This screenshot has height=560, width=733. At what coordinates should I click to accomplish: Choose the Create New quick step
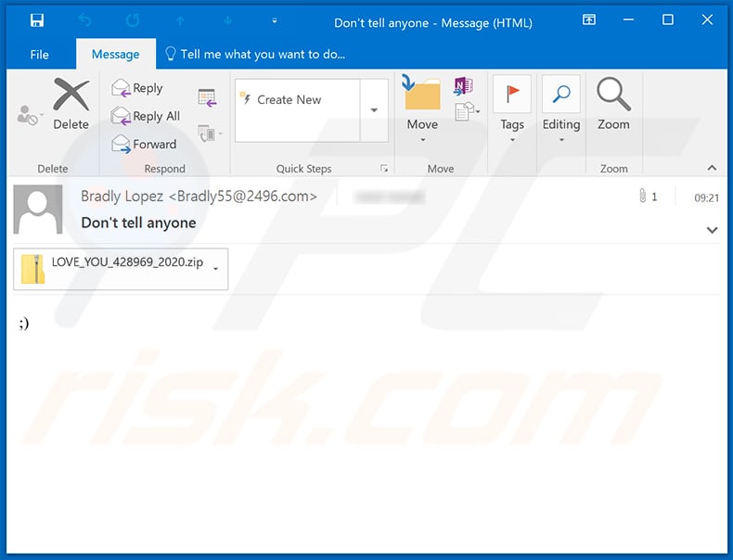point(297,100)
